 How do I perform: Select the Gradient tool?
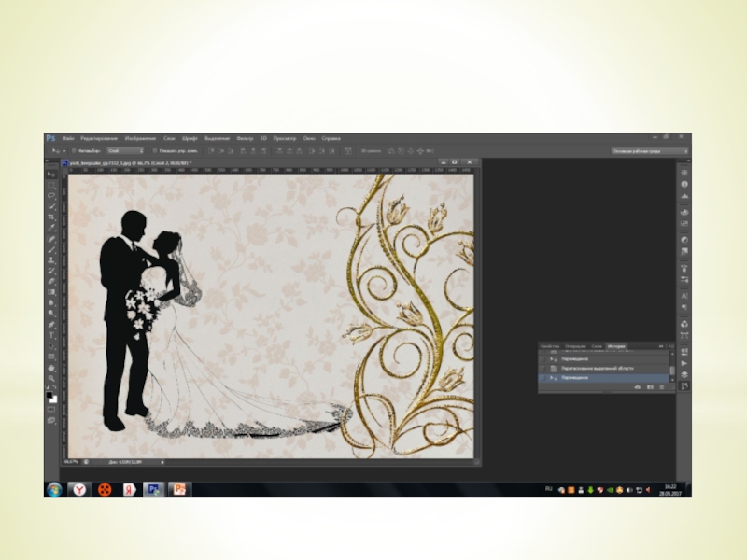pos(51,292)
